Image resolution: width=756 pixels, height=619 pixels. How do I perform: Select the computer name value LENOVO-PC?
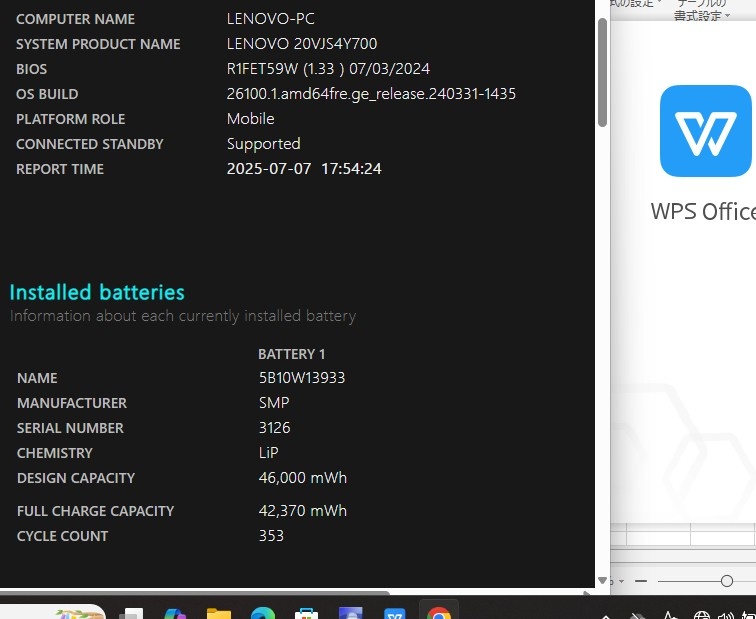(270, 19)
